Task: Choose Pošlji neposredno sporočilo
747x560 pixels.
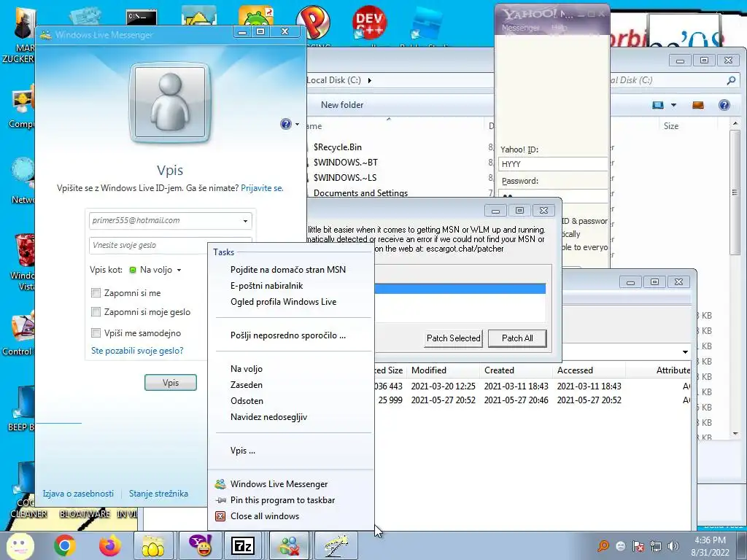Action: [x=287, y=335]
